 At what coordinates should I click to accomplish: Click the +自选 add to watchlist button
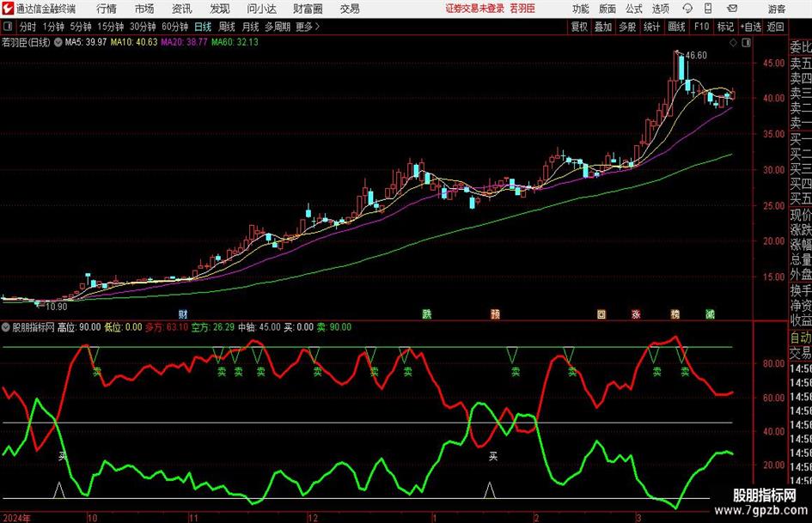coord(751,27)
